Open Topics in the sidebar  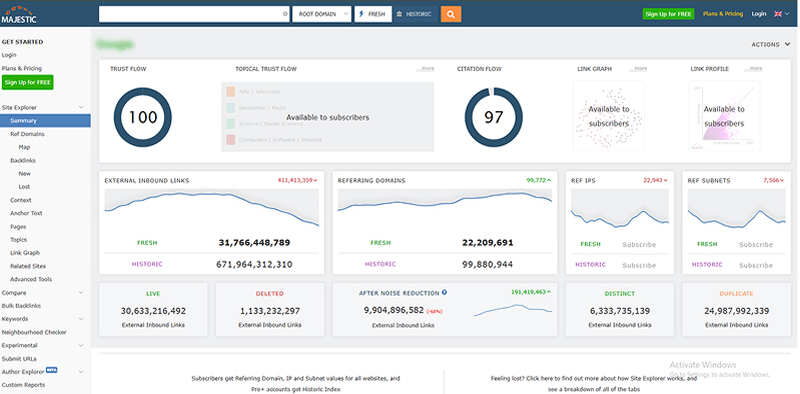click(18, 240)
